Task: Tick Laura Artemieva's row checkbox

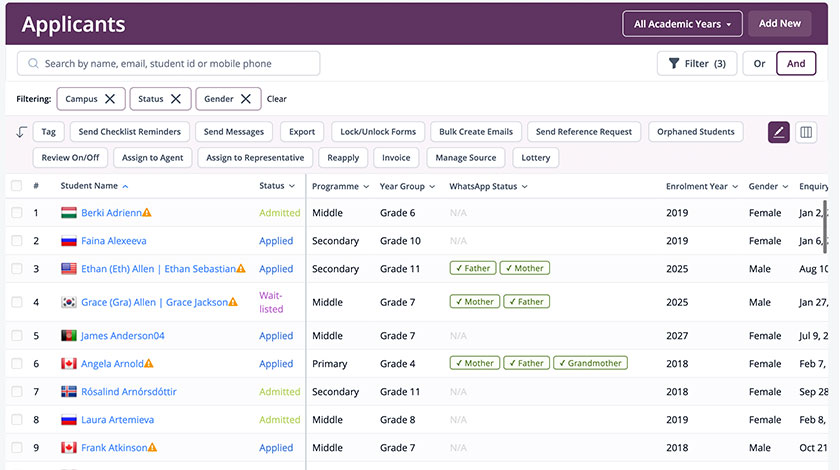Action: (17, 420)
